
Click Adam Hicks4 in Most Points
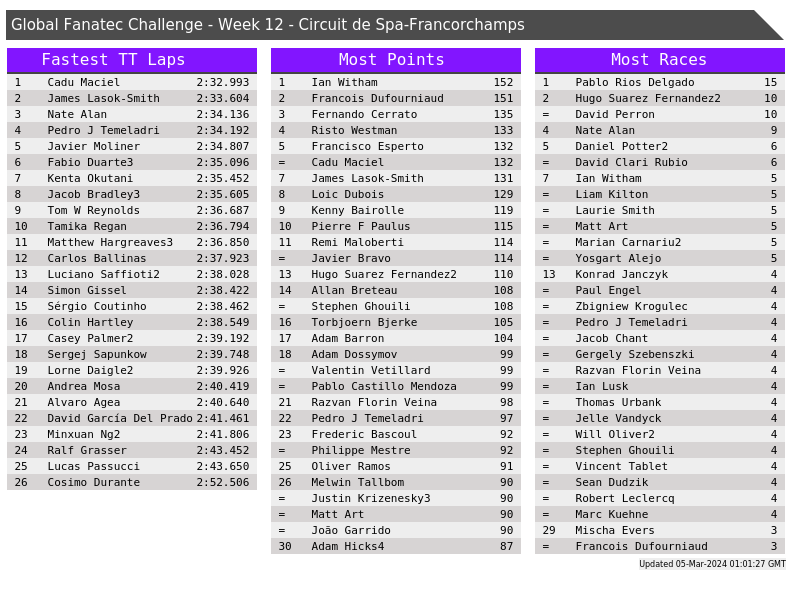coord(347,546)
